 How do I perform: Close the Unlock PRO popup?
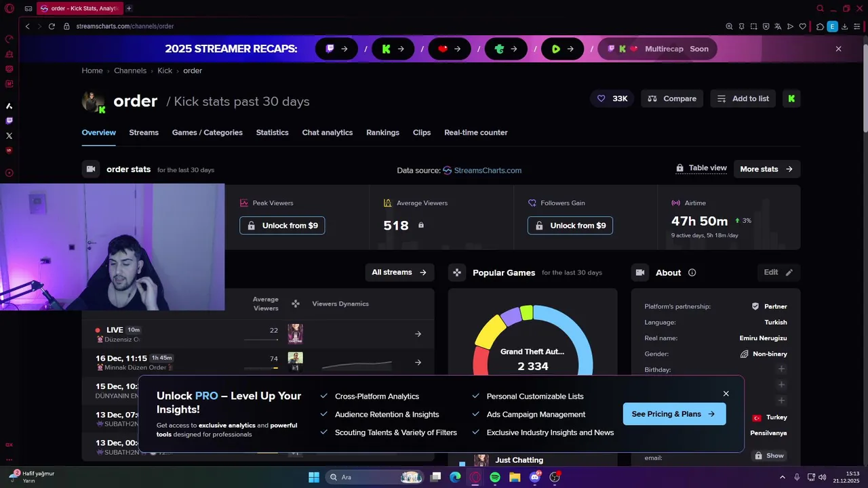coord(726,394)
